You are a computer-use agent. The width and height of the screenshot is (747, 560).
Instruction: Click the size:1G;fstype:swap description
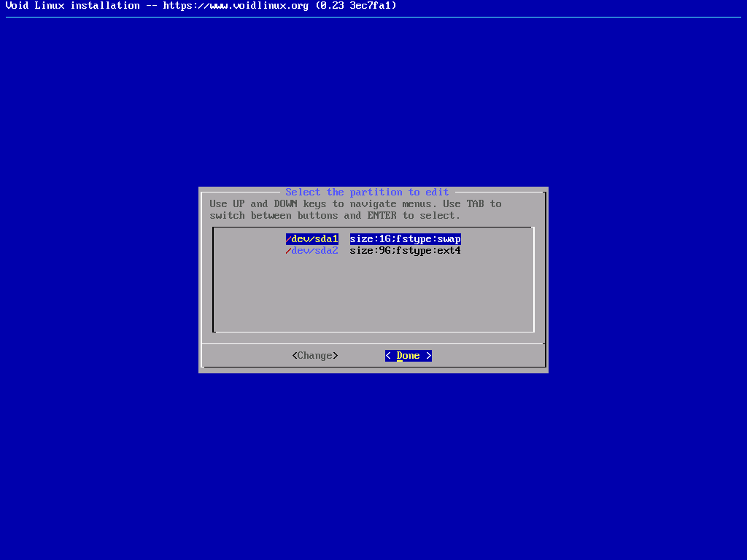point(405,239)
